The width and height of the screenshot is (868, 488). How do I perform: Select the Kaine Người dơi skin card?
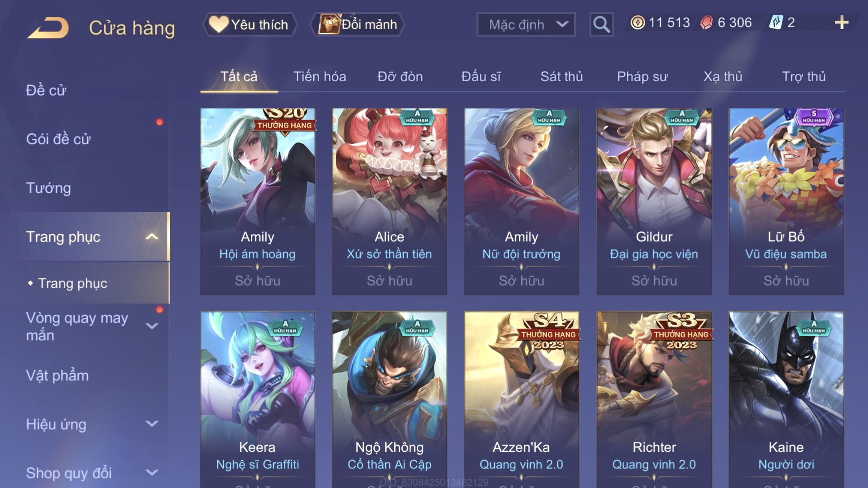[x=786, y=400]
